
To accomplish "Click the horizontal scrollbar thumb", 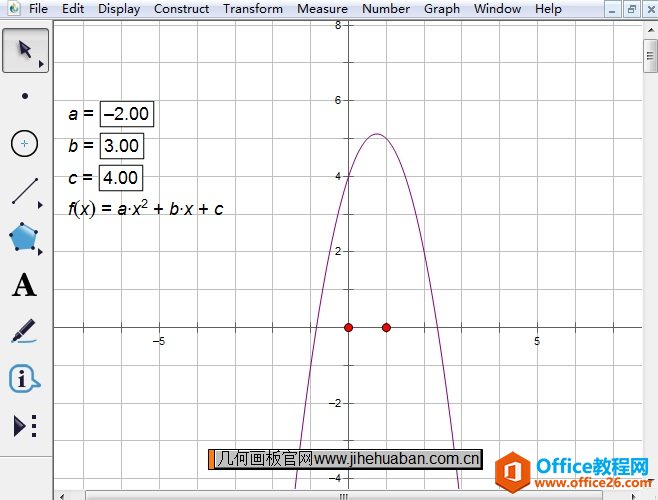I will click(344, 496).
